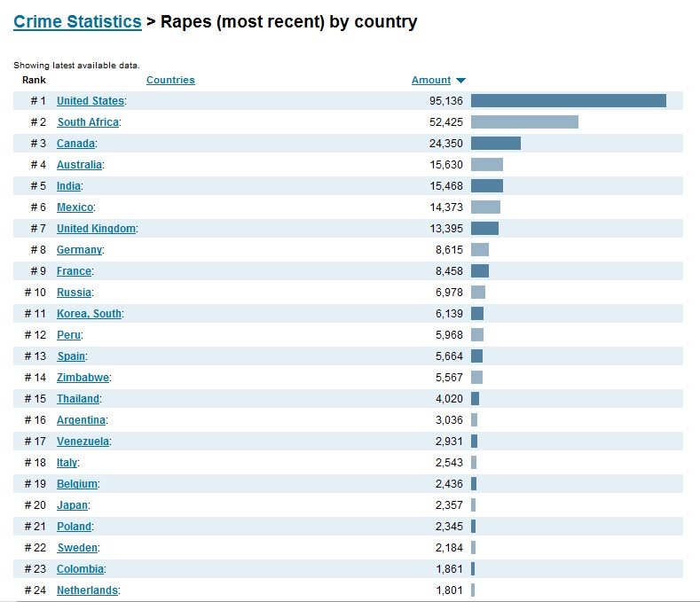Open the Belgium country link

pyautogui.click(x=77, y=484)
